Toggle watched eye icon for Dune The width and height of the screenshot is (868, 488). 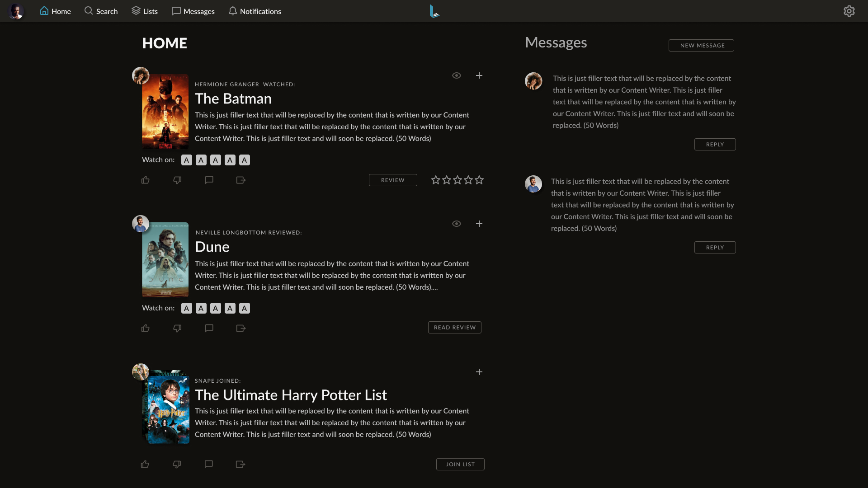pyautogui.click(x=457, y=224)
